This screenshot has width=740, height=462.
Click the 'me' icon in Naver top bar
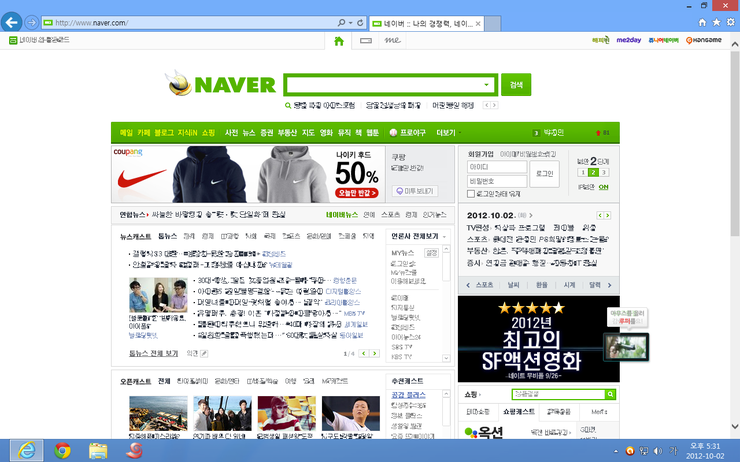pos(392,41)
